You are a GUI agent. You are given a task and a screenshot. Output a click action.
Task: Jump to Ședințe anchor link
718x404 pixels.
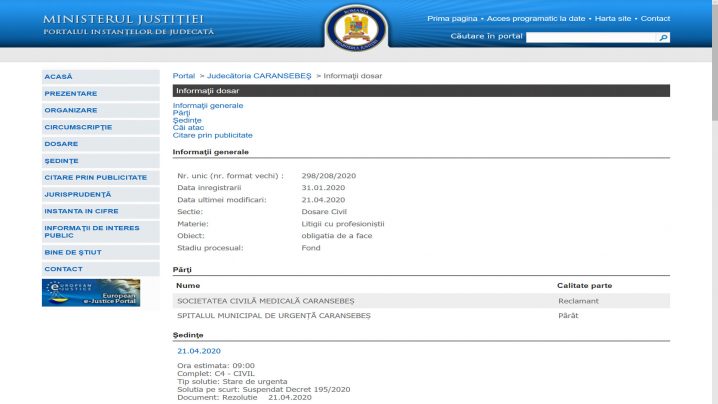(x=187, y=120)
